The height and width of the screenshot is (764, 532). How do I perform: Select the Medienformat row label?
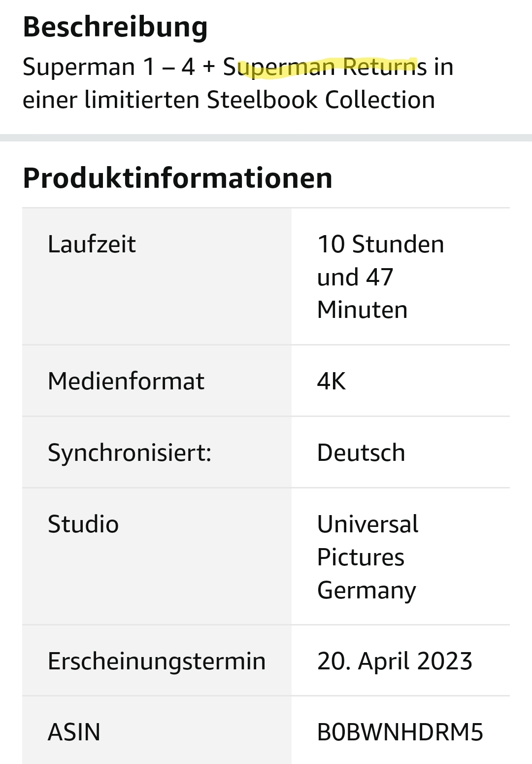tap(126, 382)
